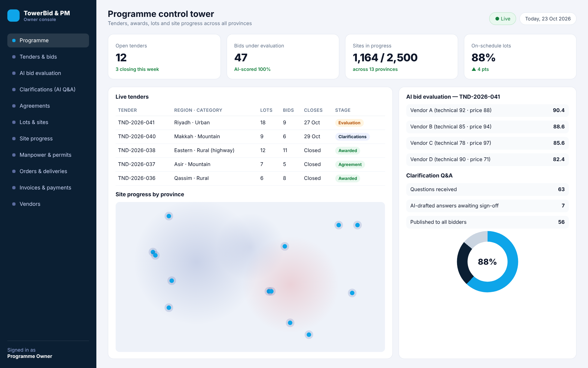Select Vendor A score row
The image size is (588, 368).
tap(487, 110)
